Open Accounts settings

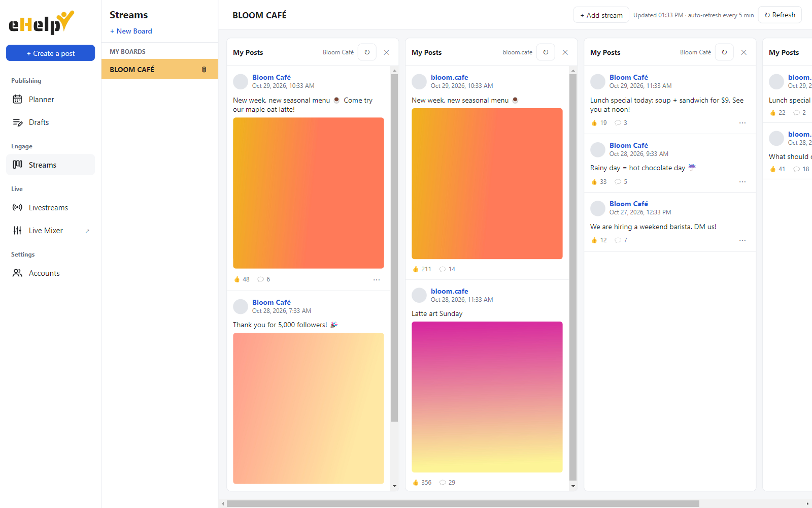coord(50,273)
